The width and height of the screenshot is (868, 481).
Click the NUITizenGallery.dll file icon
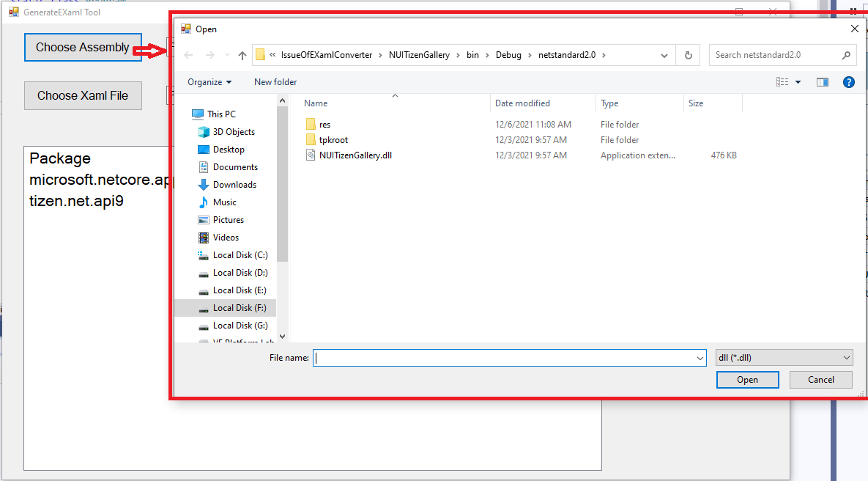point(311,155)
